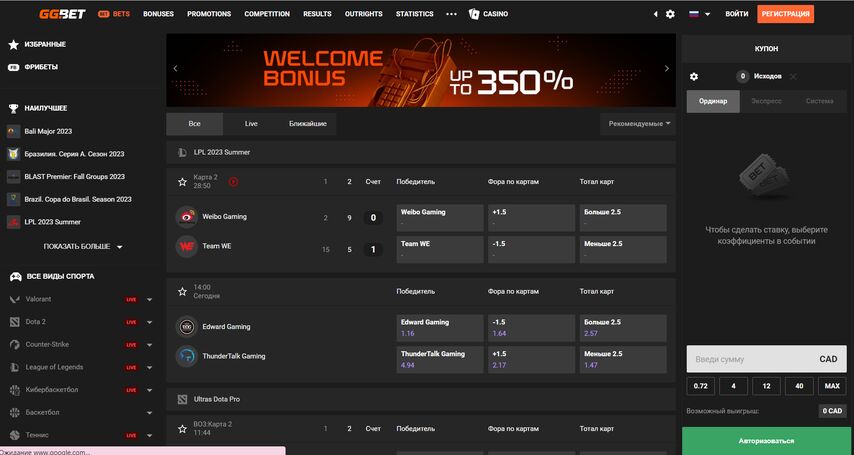This screenshot has width=854, height=455.
Task: Open the STATISTICS menu item
Action: [x=414, y=14]
